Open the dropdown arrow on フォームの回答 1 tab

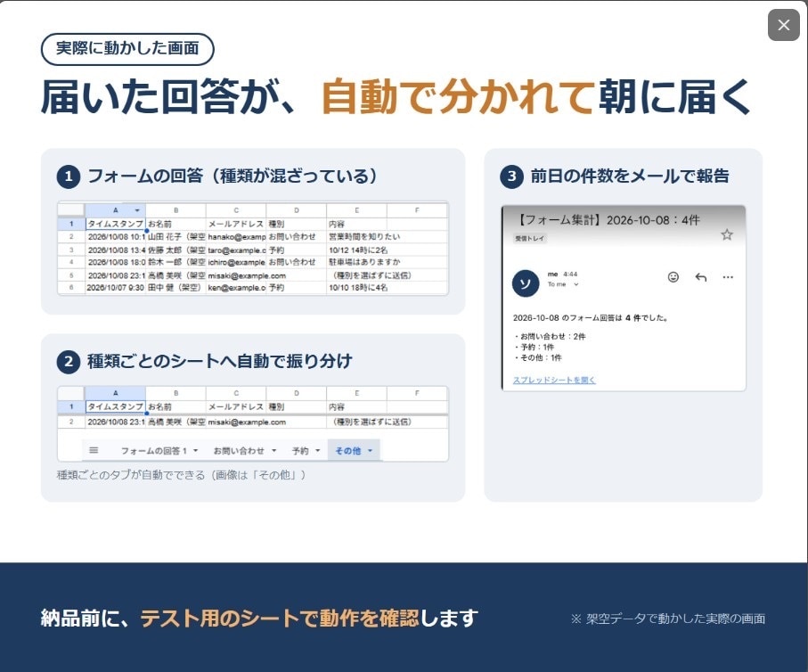195,451
